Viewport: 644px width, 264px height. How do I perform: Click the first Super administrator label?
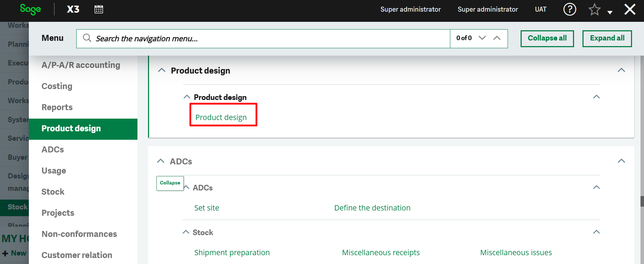411,9
